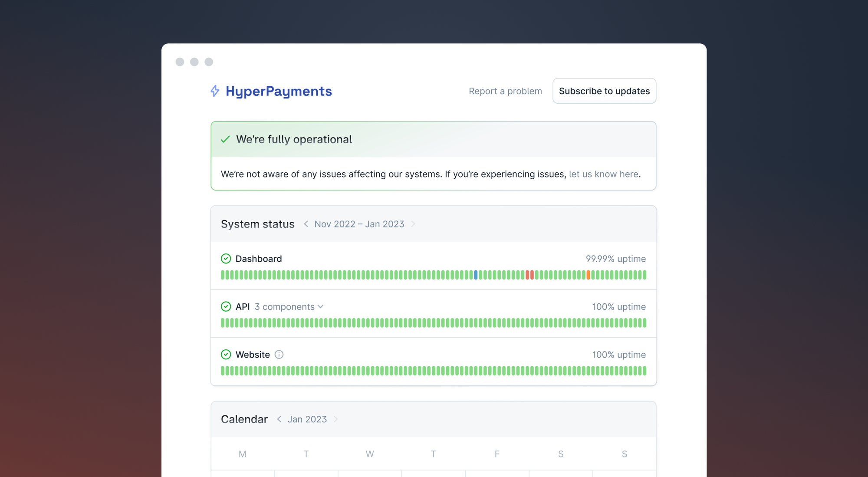
Task: Click the orange Dashboard uptime bar
Action: [x=588, y=275]
